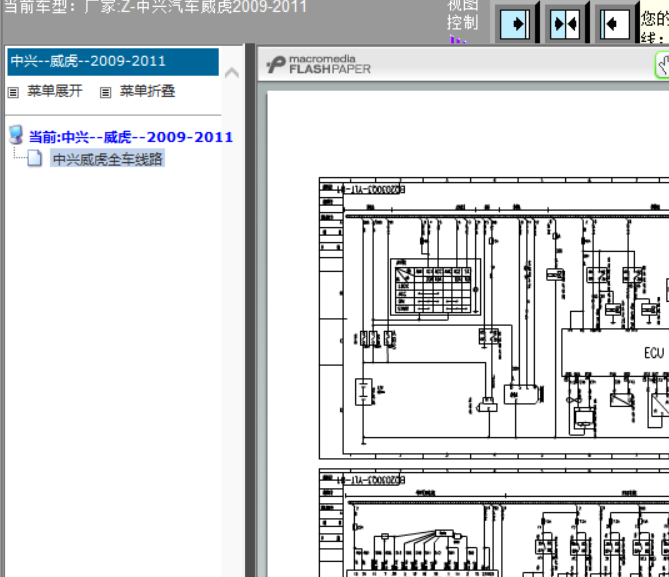Click the vertical splitter bar between panels
The height and width of the screenshot is (577, 669).
[x=250, y=310]
